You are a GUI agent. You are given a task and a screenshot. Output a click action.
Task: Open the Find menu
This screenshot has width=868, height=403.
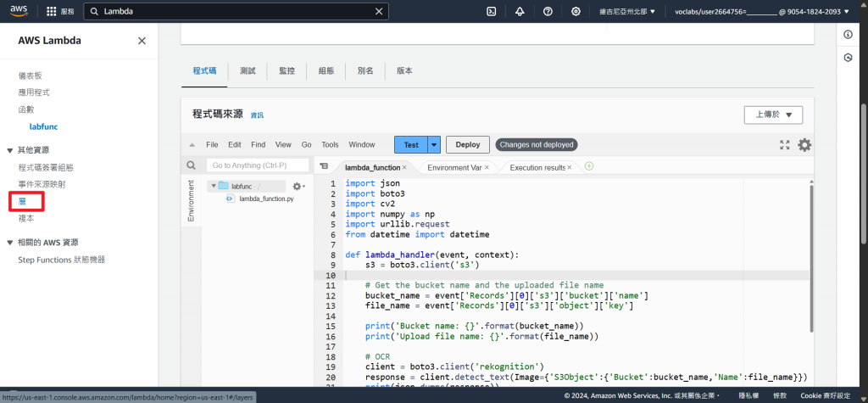[258, 145]
